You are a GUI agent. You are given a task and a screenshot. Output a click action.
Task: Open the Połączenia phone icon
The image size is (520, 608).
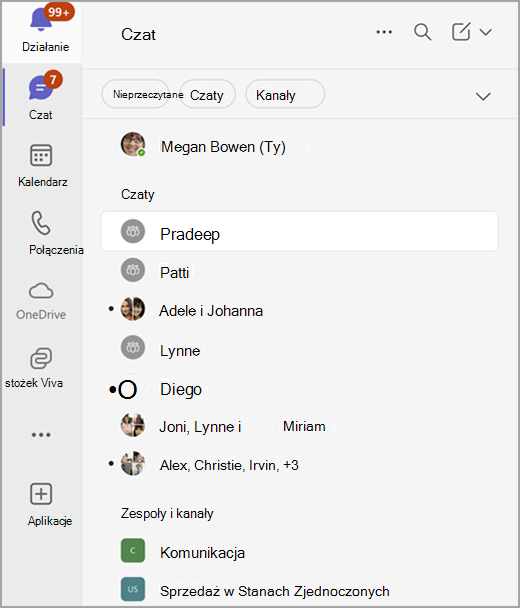click(41, 223)
